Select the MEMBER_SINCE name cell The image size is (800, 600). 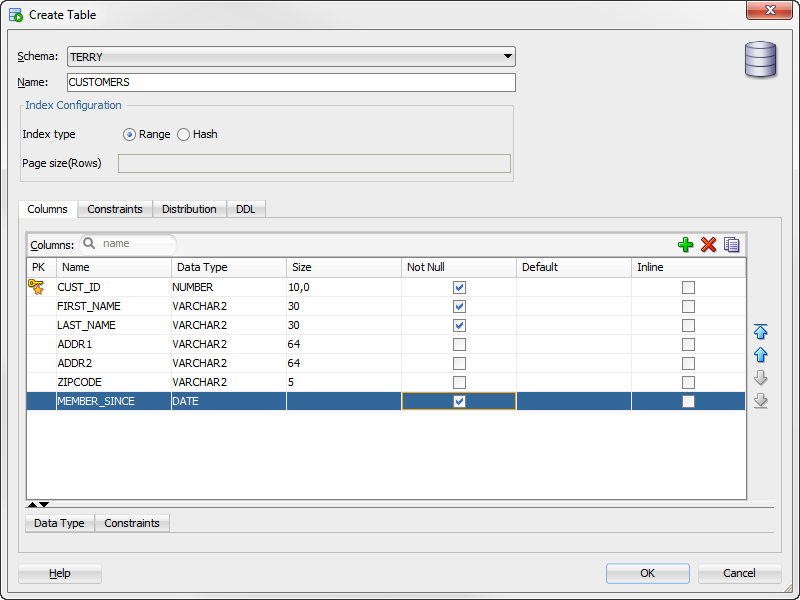(x=114, y=402)
